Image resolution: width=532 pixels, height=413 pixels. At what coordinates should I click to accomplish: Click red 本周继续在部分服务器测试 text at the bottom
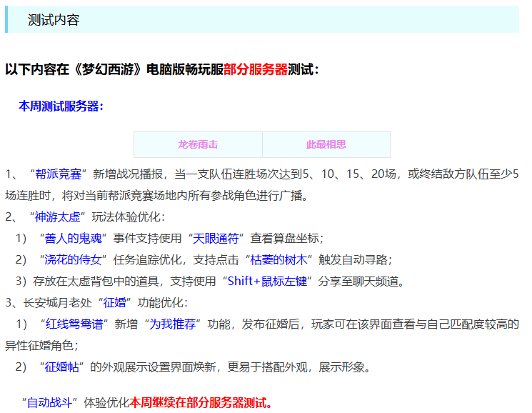point(201,402)
